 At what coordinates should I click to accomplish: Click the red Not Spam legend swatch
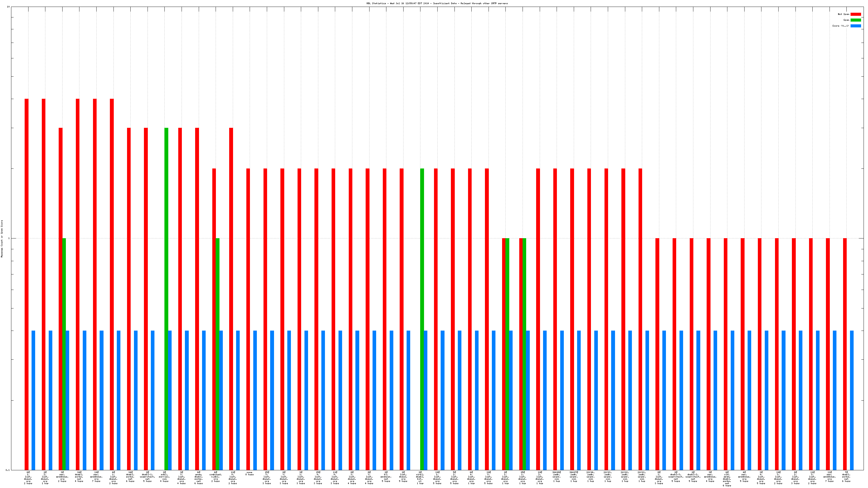coord(856,14)
